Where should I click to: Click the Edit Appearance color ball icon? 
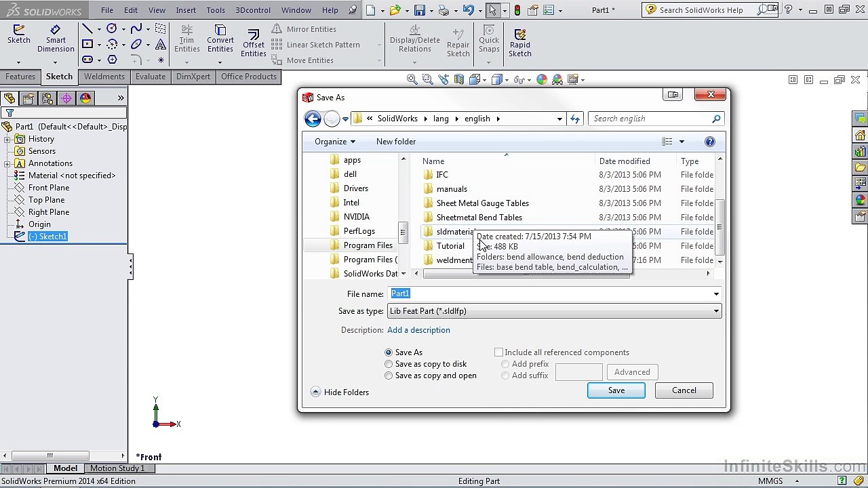542,79
